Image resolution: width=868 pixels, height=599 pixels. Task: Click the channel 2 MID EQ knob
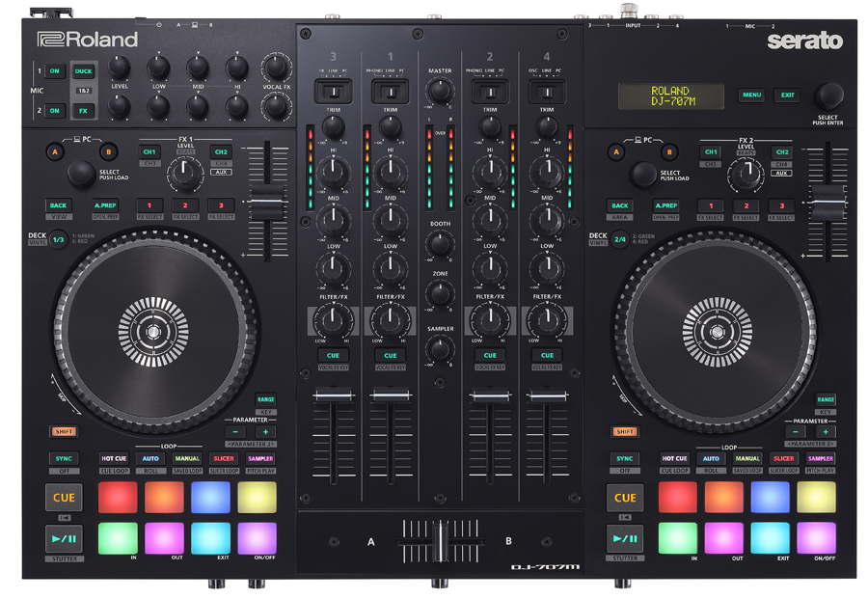pos(490,220)
